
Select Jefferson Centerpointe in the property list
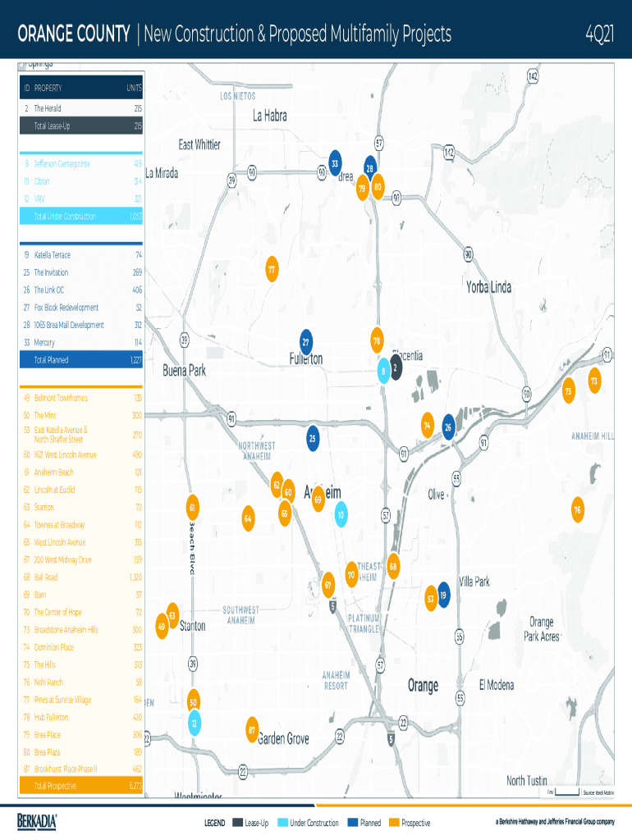click(80, 164)
